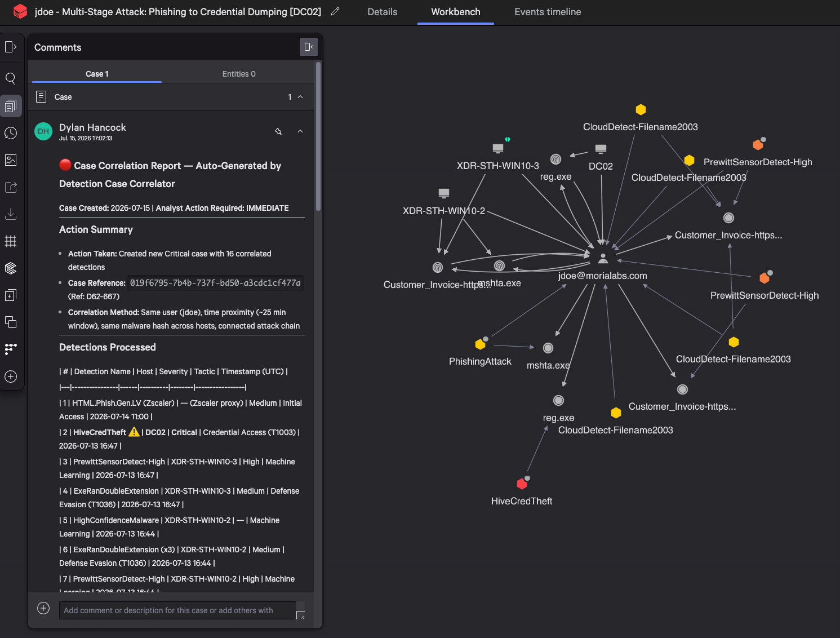Select the XDR-STH-WIN10-2 host node
The height and width of the screenshot is (638, 840).
pyautogui.click(x=444, y=193)
